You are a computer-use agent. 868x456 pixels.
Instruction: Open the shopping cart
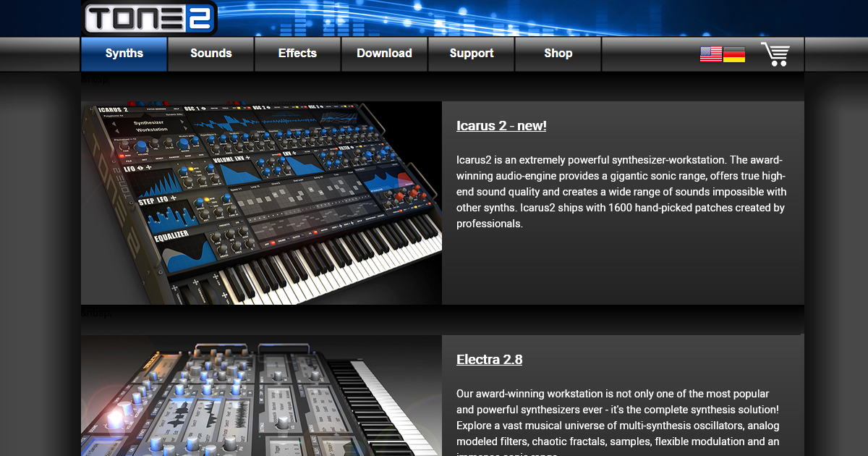(x=775, y=54)
